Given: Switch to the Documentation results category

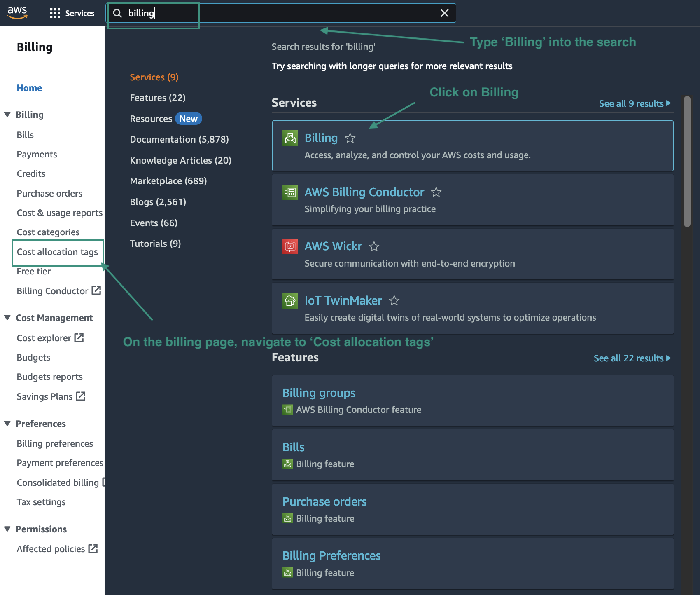Looking at the screenshot, I should tap(179, 139).
